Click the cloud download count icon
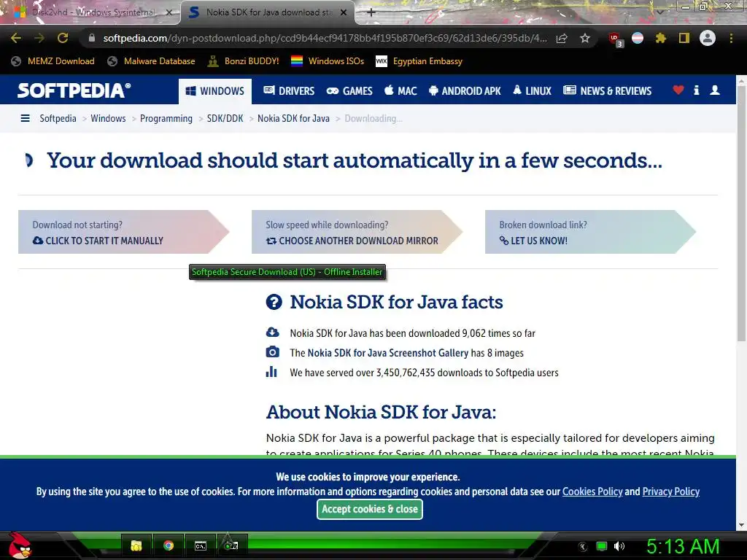 tap(273, 332)
